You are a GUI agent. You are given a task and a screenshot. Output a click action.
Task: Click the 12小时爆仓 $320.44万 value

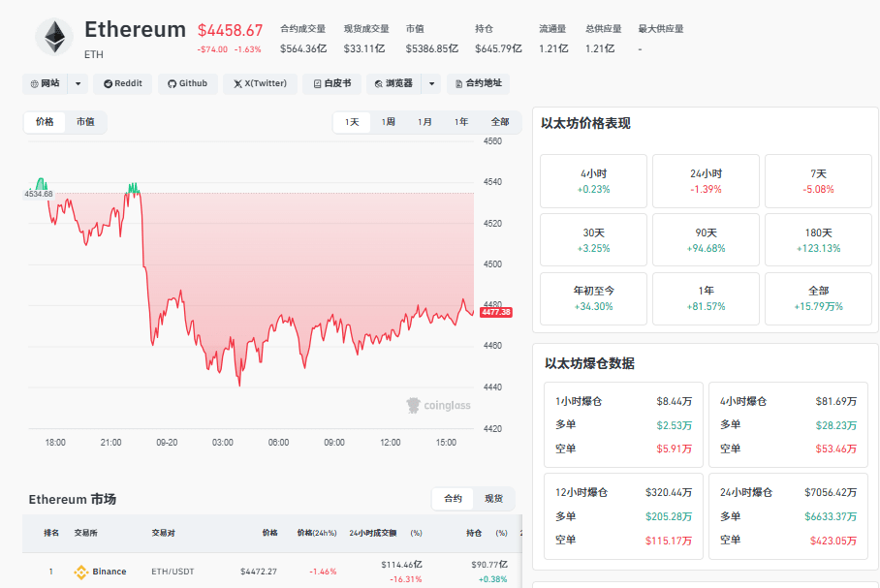(669, 492)
